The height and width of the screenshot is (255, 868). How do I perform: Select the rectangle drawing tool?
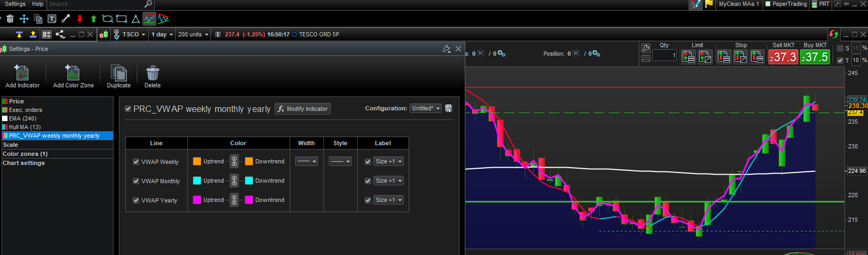point(122,19)
